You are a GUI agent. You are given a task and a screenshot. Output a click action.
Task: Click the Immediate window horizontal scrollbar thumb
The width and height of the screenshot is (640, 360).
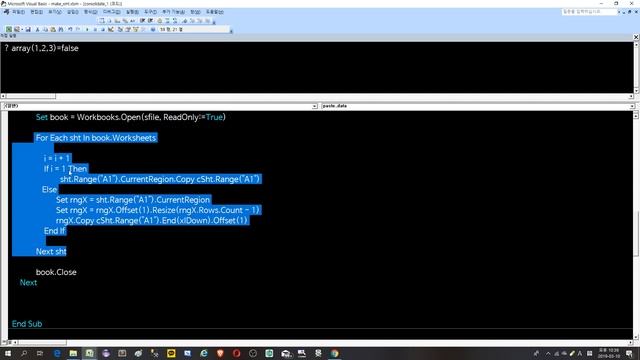point(31,96)
